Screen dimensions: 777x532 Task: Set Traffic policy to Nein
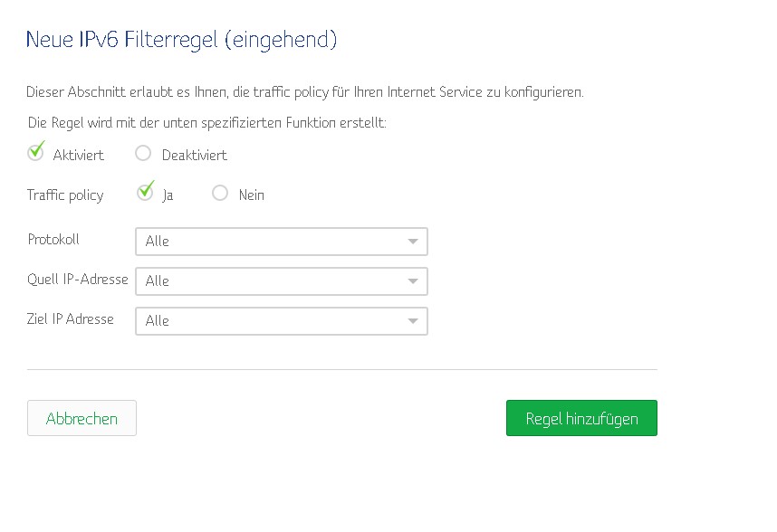coord(220,193)
